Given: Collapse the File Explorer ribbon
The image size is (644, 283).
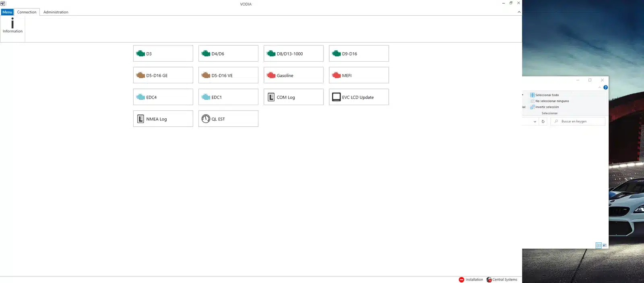Looking at the screenshot, I should pyautogui.click(x=600, y=87).
